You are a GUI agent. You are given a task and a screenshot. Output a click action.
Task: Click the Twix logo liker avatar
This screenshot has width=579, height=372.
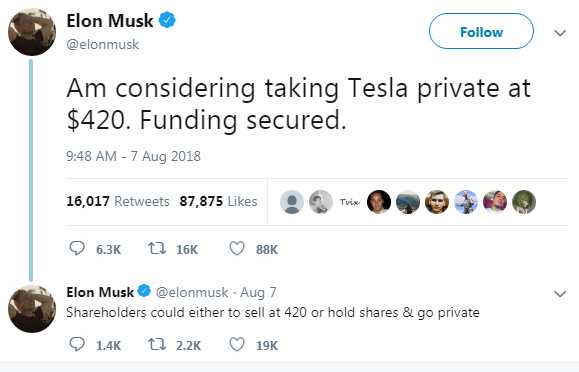(x=349, y=202)
